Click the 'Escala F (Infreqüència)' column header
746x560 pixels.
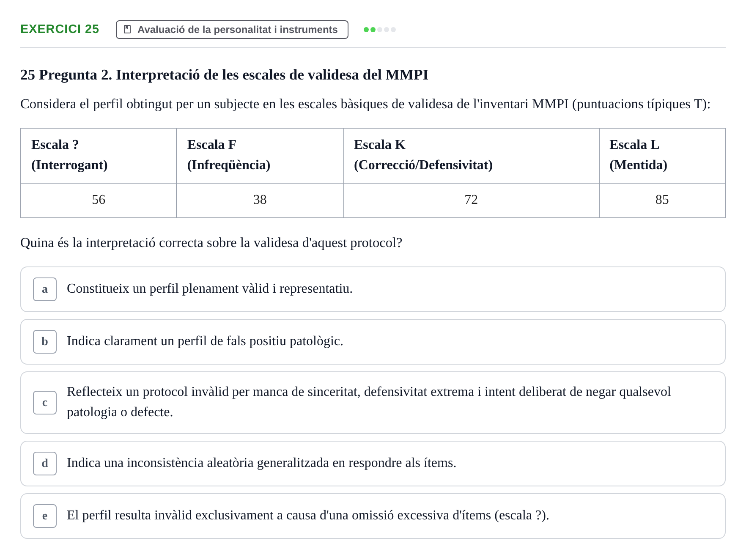tap(260, 156)
